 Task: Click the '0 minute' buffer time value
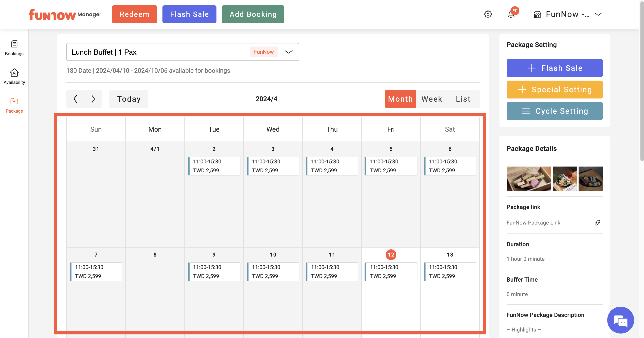click(x=517, y=294)
